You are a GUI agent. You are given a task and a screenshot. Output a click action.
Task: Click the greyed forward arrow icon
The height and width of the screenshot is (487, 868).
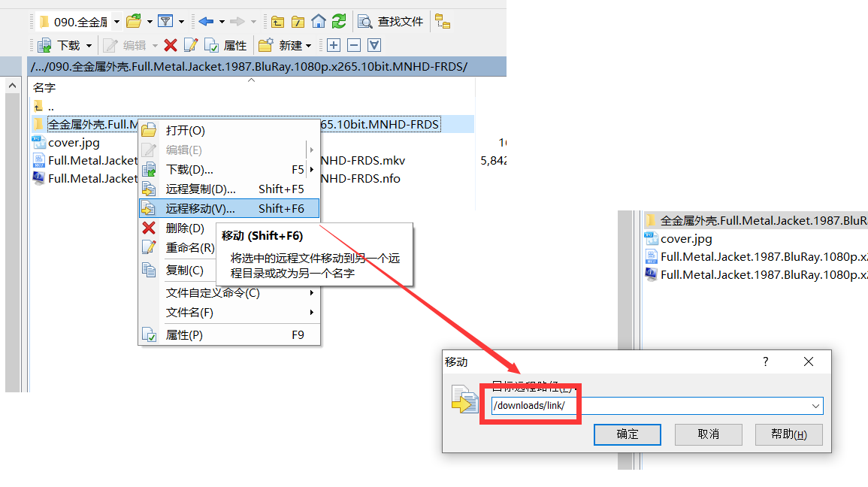237,22
